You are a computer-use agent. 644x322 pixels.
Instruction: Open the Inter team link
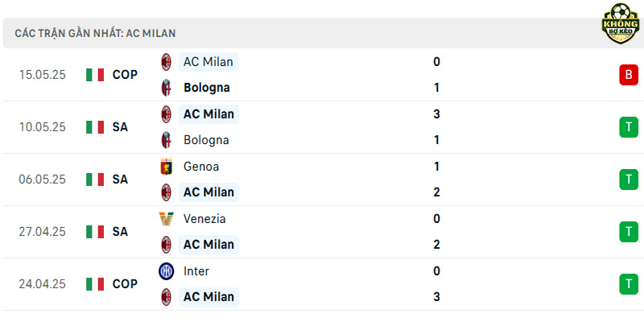point(196,271)
